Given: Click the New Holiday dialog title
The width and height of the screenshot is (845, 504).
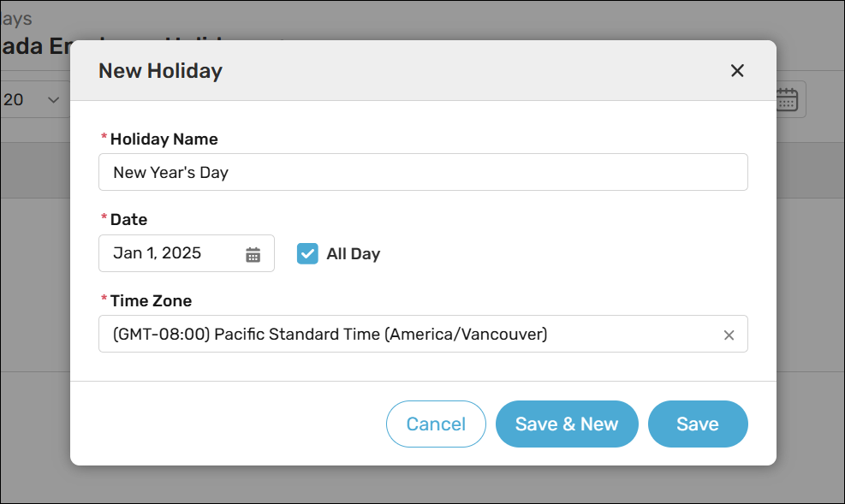Looking at the screenshot, I should [160, 71].
